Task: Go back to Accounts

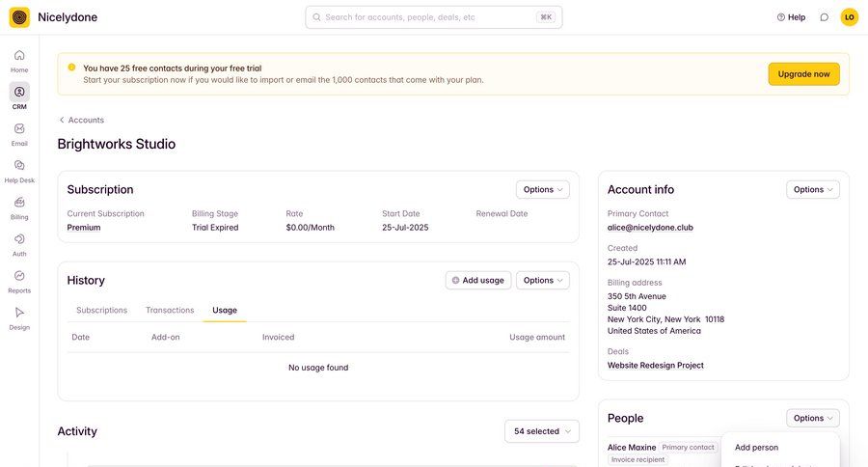Action: 81,120
